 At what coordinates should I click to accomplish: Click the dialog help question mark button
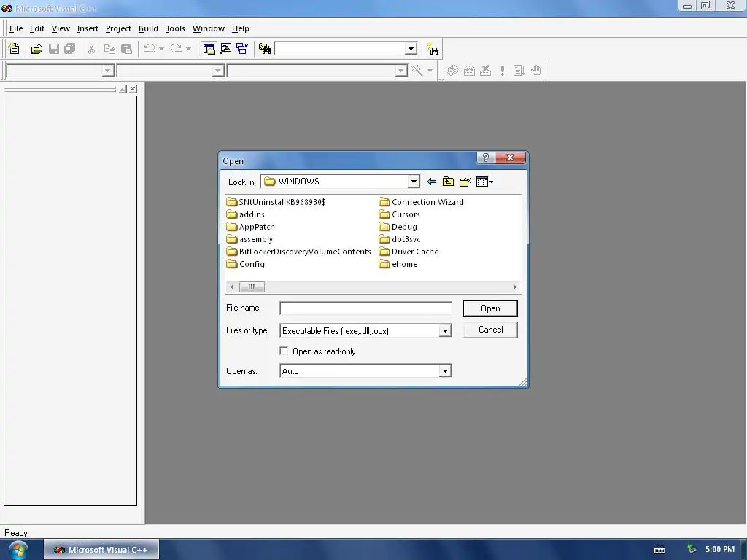(x=485, y=157)
